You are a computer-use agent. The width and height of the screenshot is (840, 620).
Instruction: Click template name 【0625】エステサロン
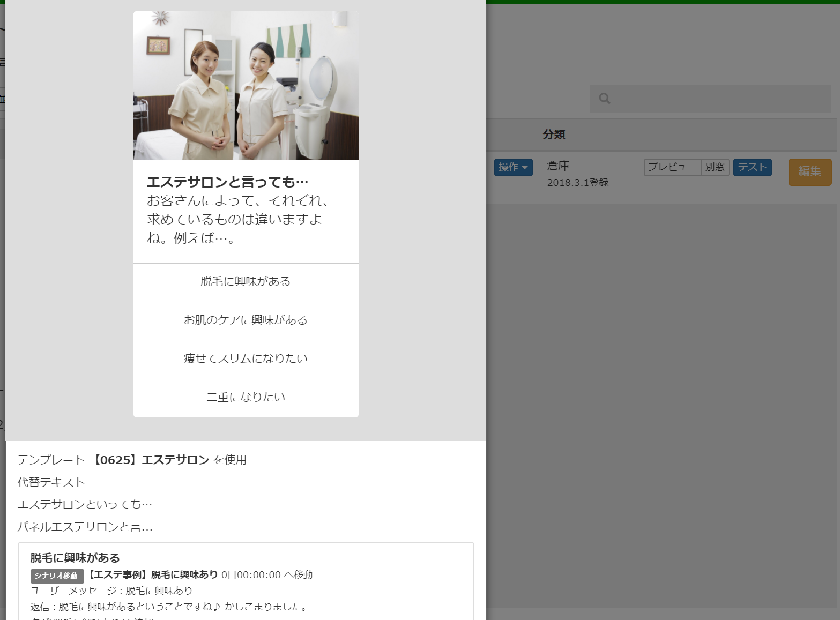point(150,460)
